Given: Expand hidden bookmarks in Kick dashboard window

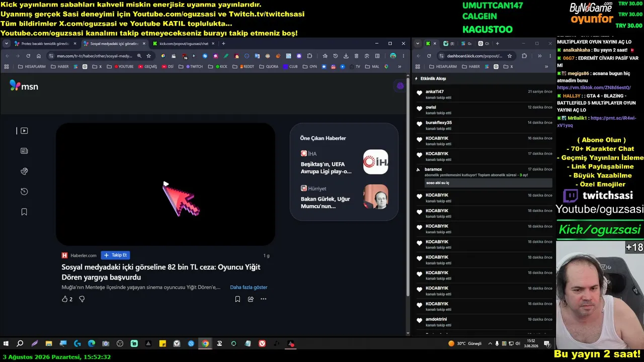Looking at the screenshot, I should click(x=546, y=66).
